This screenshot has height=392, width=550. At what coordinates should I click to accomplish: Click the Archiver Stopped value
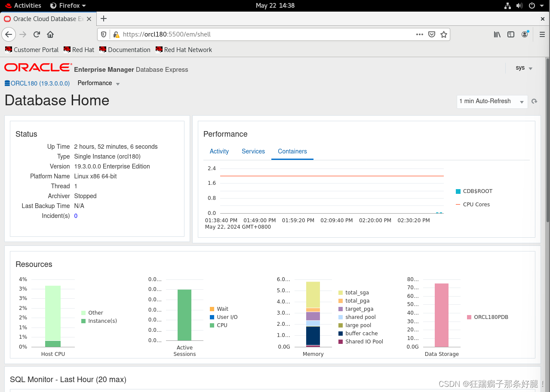coord(85,196)
